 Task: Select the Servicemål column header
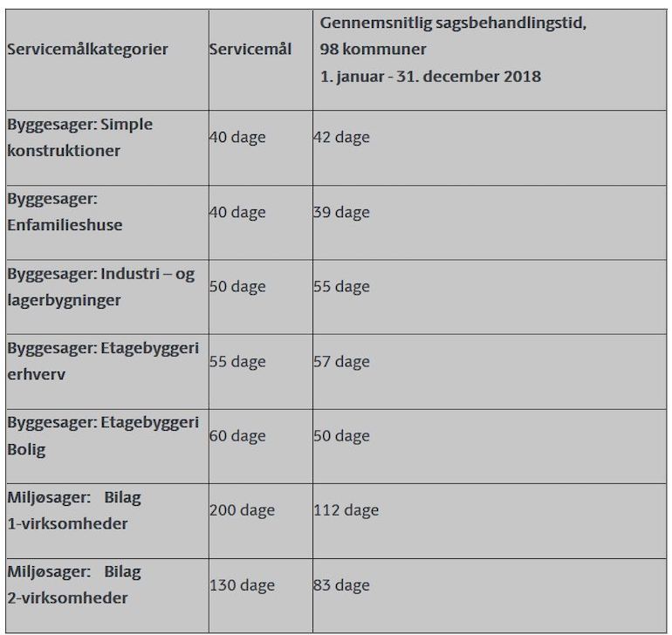[250, 49]
